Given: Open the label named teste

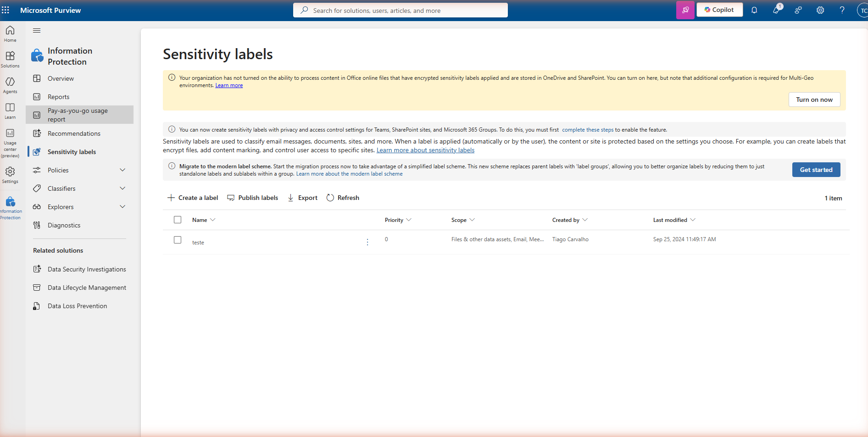Looking at the screenshot, I should (x=198, y=243).
